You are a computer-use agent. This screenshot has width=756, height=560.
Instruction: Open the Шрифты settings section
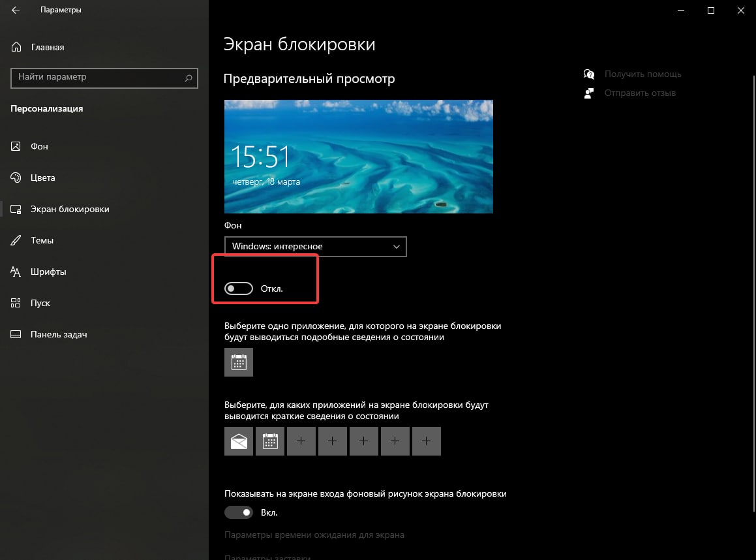48,272
